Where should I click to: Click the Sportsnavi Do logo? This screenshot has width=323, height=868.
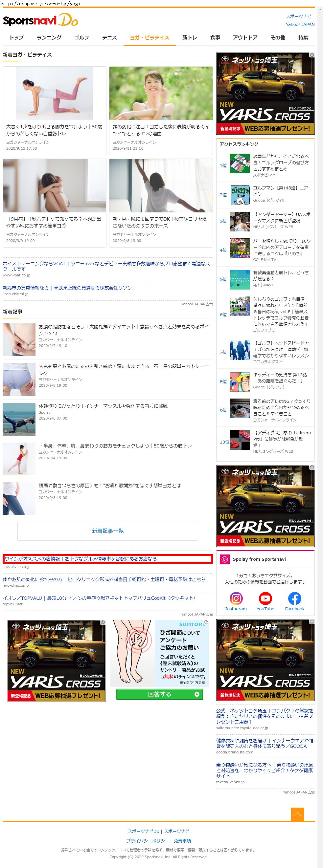tap(40, 21)
